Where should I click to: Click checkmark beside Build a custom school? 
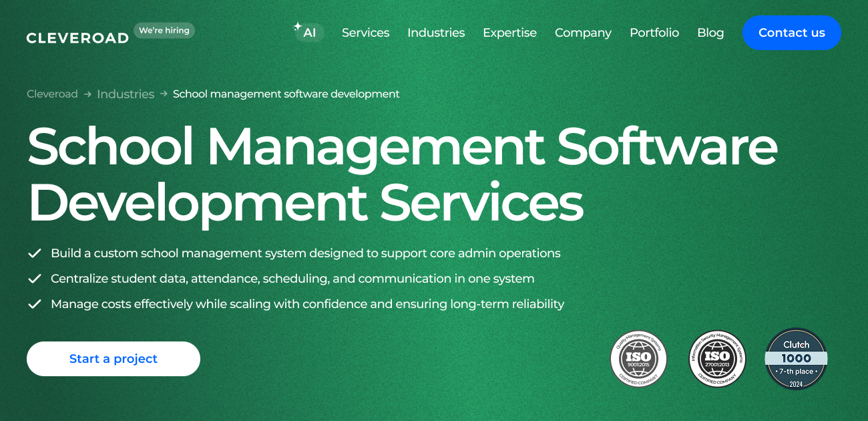pos(34,253)
